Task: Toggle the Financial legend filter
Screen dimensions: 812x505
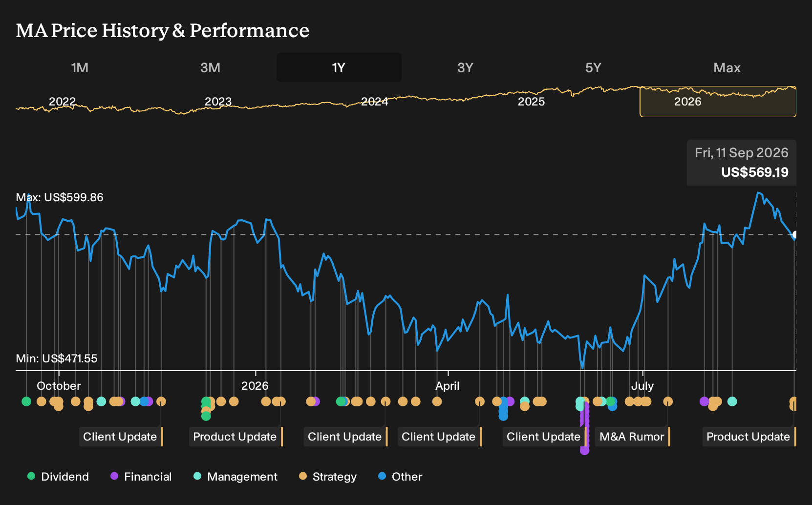Action: (x=141, y=477)
